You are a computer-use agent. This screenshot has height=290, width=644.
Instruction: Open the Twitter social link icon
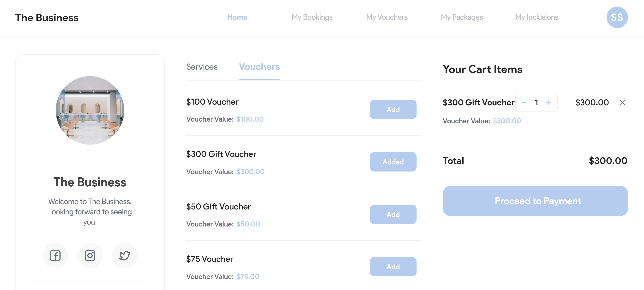[x=125, y=255]
